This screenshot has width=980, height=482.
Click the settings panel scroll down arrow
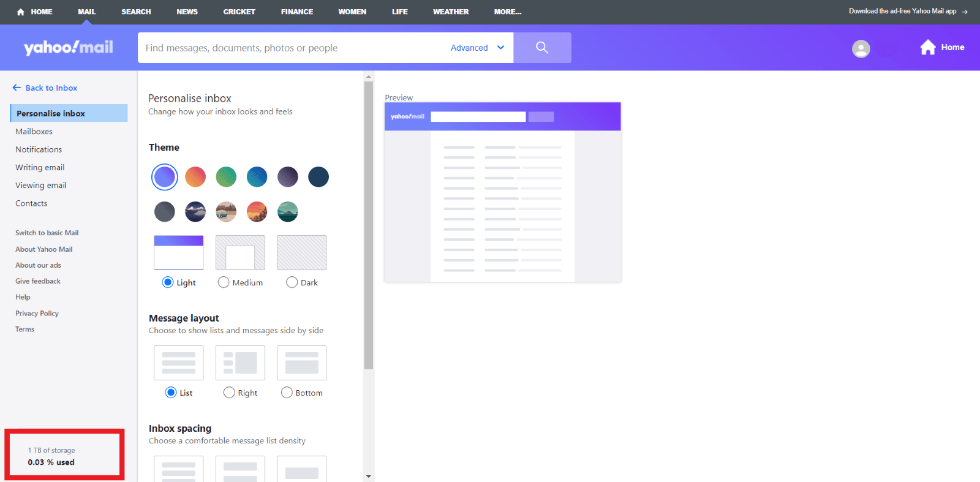pos(368,476)
